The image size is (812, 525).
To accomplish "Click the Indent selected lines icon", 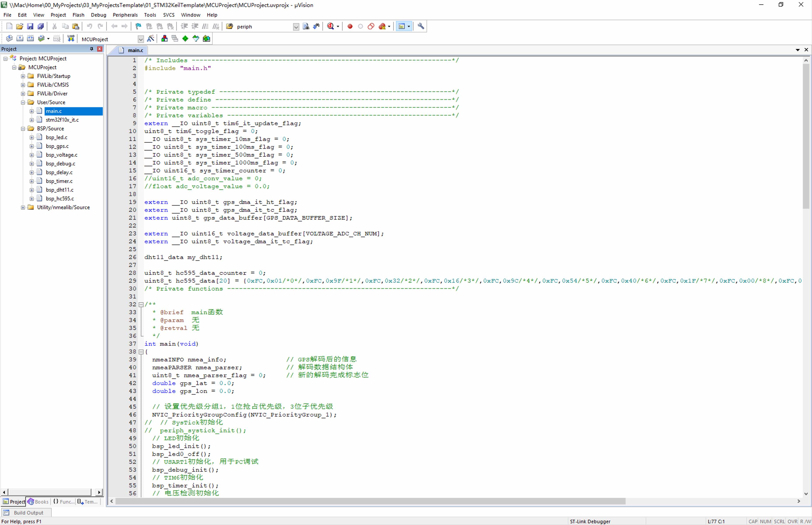I will click(x=184, y=26).
